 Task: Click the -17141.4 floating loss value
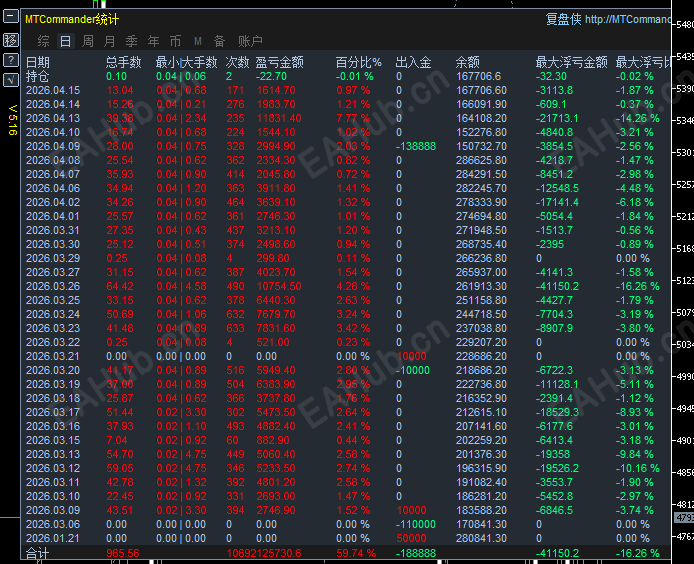(x=557, y=202)
